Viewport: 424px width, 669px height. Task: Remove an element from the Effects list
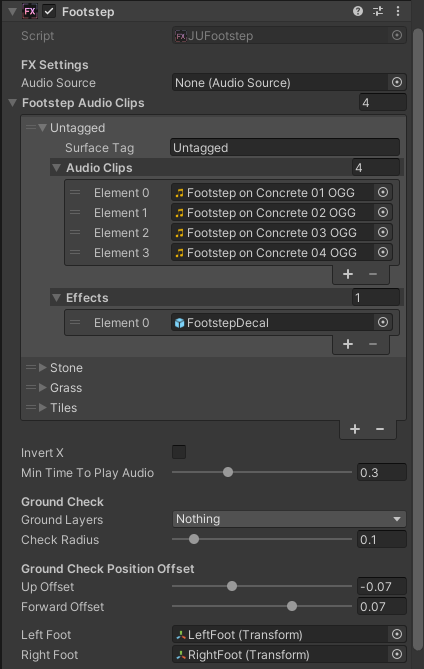[372, 344]
